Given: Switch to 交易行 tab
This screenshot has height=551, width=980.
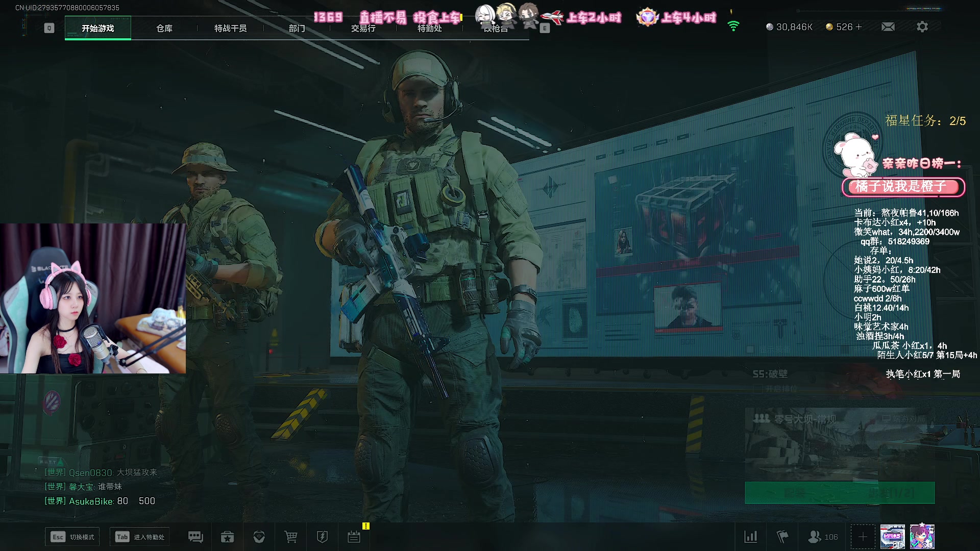Looking at the screenshot, I should (x=363, y=28).
